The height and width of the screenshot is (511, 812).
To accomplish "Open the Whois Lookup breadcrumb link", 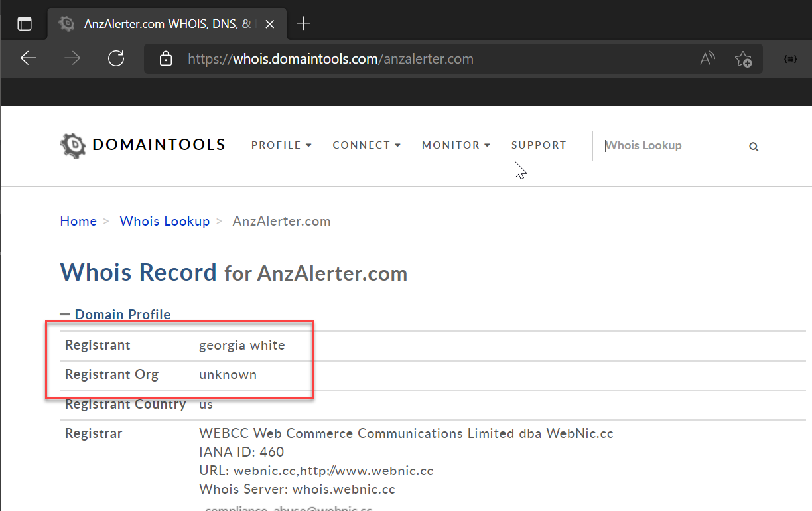I will pyautogui.click(x=165, y=221).
